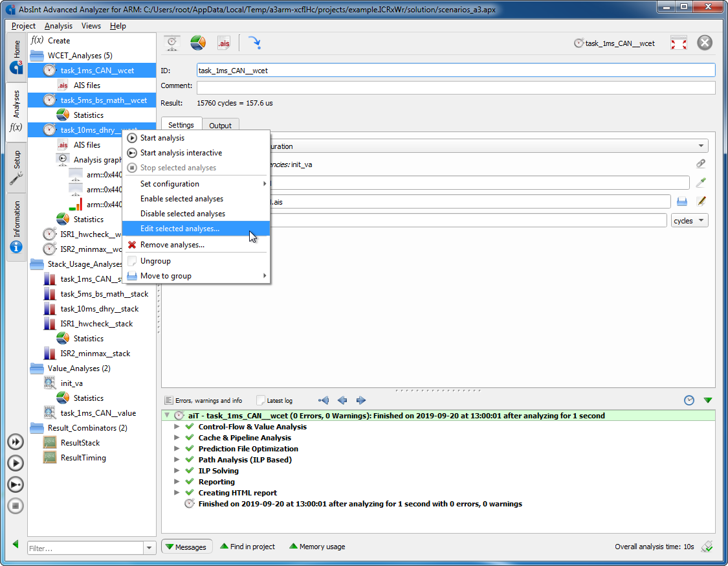Switch to the Settings tab
728x566 pixels.
(181, 124)
